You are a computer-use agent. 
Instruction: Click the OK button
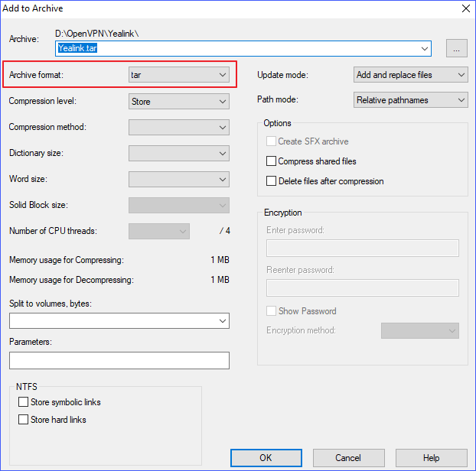click(265, 458)
